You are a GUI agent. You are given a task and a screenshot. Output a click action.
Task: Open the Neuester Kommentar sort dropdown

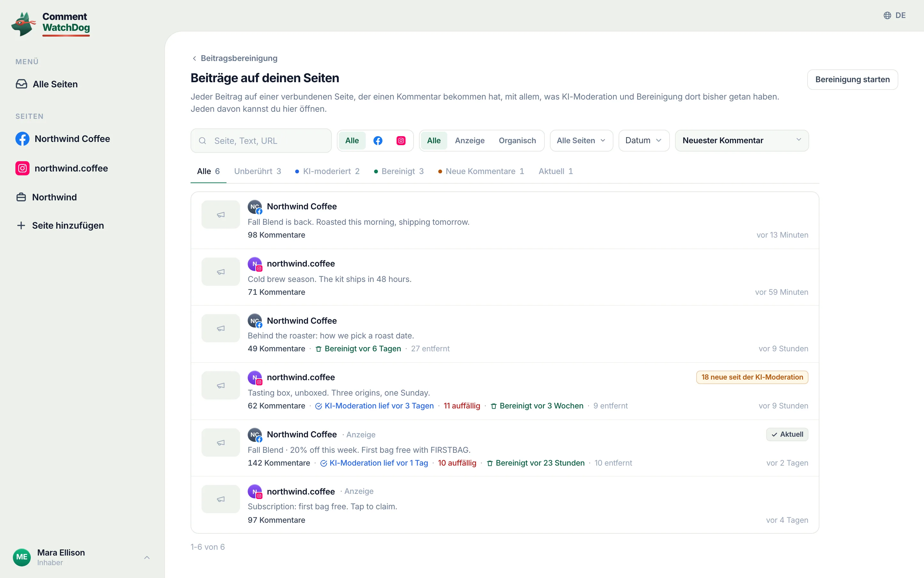pos(741,141)
